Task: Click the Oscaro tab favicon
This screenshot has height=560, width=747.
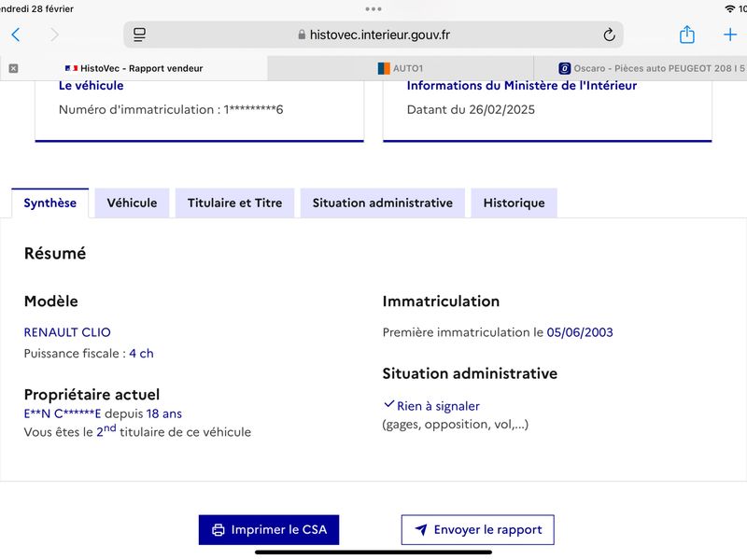Action: point(565,68)
